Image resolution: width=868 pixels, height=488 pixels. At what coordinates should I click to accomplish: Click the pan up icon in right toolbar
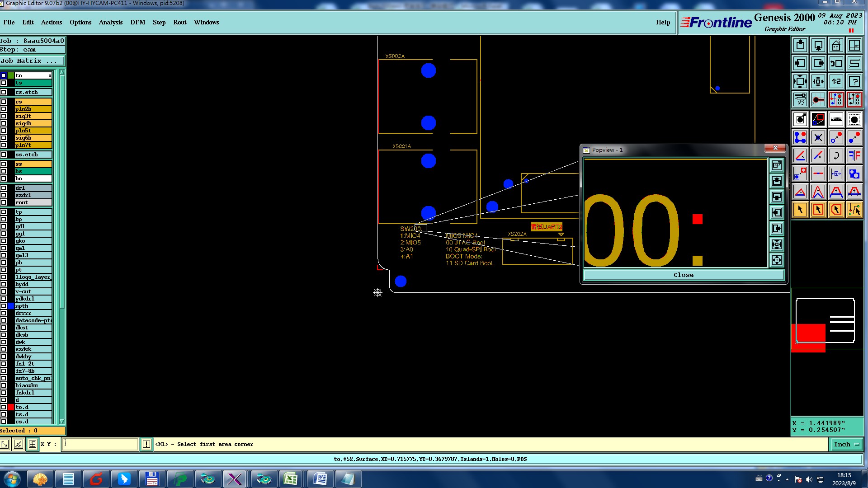800,45
